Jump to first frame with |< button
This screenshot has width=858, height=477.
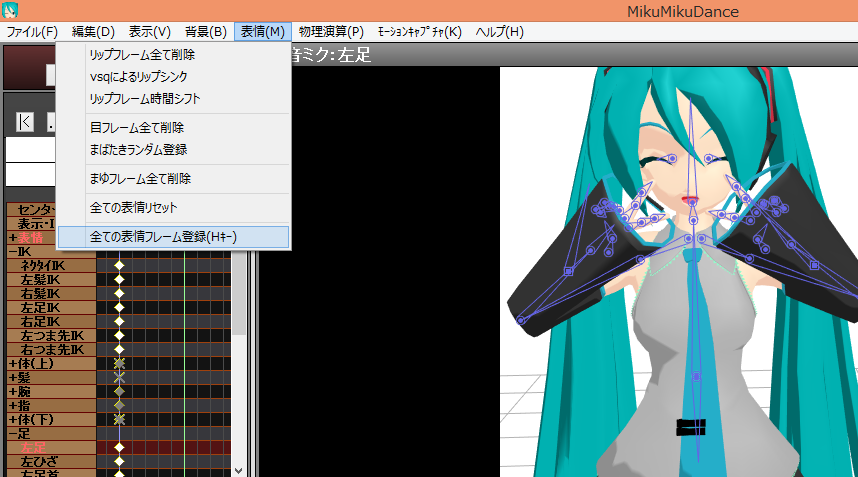click(x=25, y=122)
